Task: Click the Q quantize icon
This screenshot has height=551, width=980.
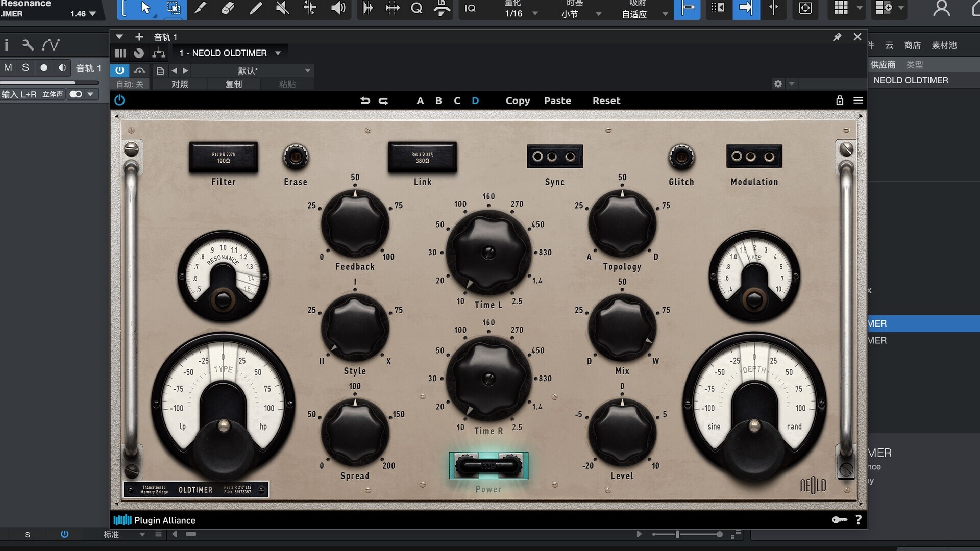Action: [x=416, y=8]
